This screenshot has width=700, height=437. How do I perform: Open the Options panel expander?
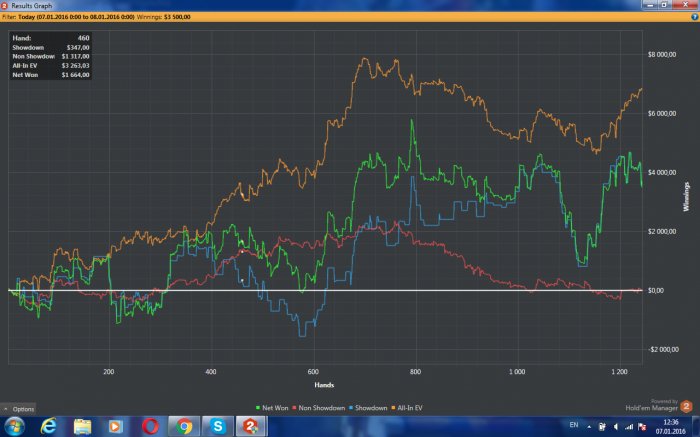(x=18, y=409)
